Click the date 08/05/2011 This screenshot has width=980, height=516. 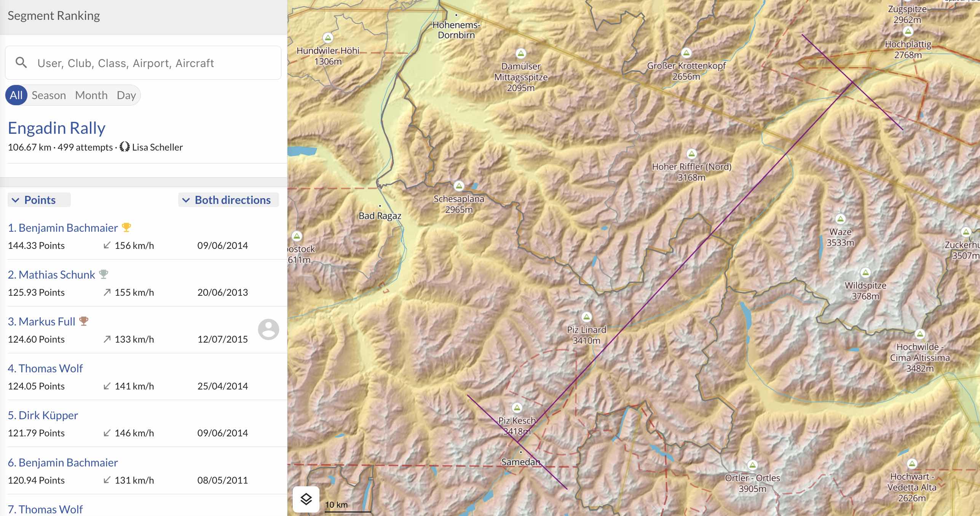[x=223, y=480]
